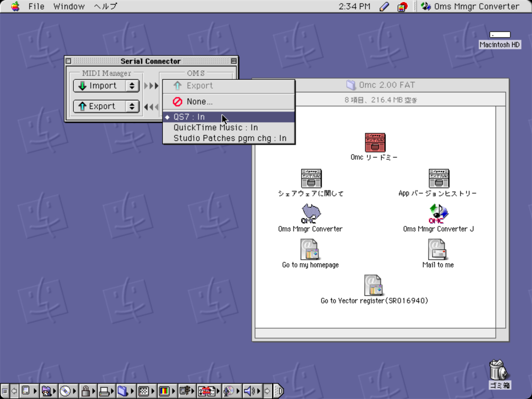Click the sound volume control strip icon
The image size is (532, 399).
click(249, 391)
